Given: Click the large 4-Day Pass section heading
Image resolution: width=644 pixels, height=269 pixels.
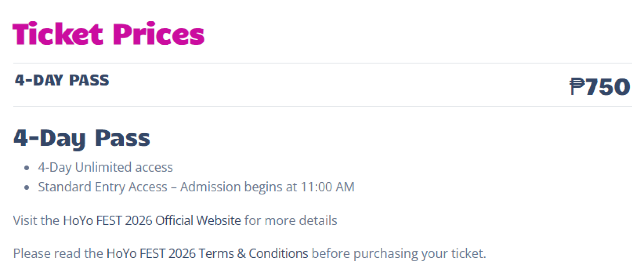Looking at the screenshot, I should tap(82, 138).
